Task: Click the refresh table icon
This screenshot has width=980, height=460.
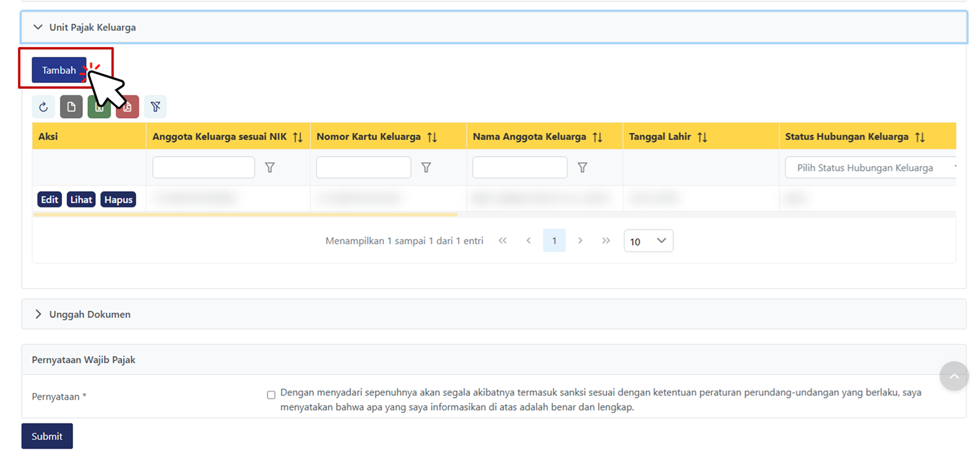Action: pos(43,107)
